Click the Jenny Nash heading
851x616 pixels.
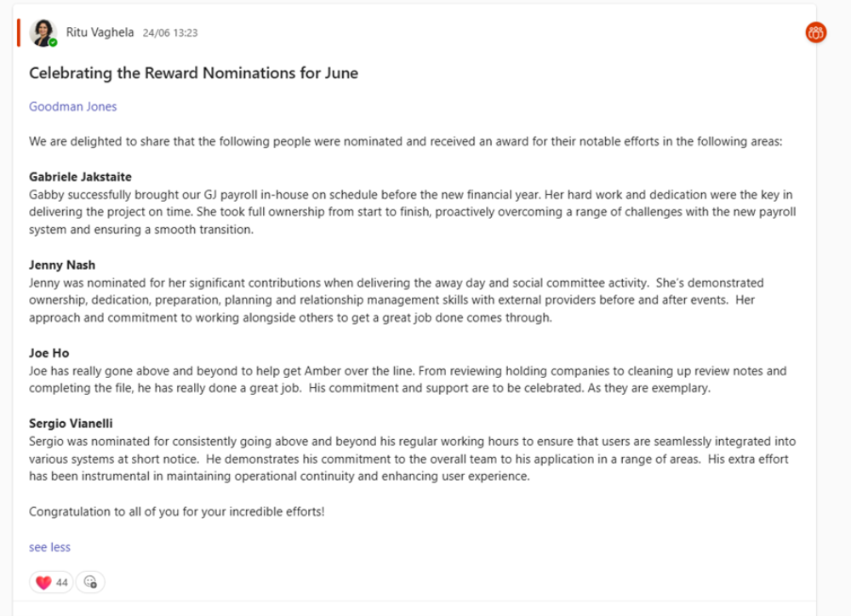62,265
